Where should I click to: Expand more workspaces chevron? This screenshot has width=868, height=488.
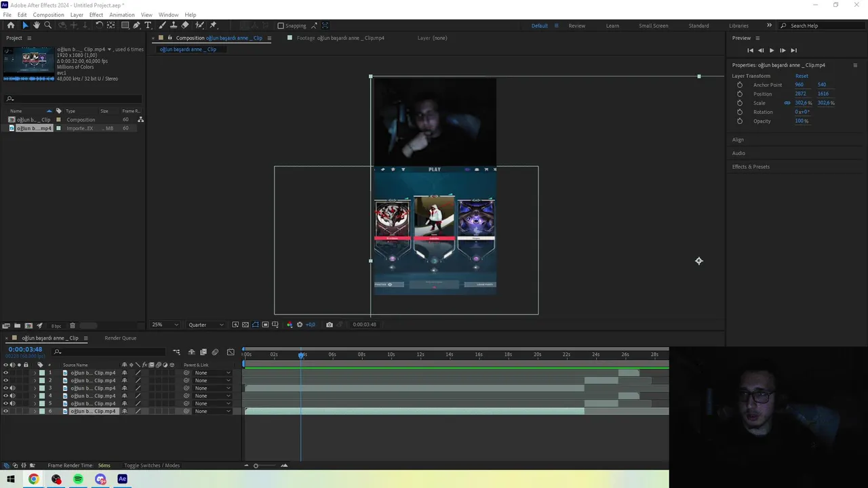tap(769, 26)
